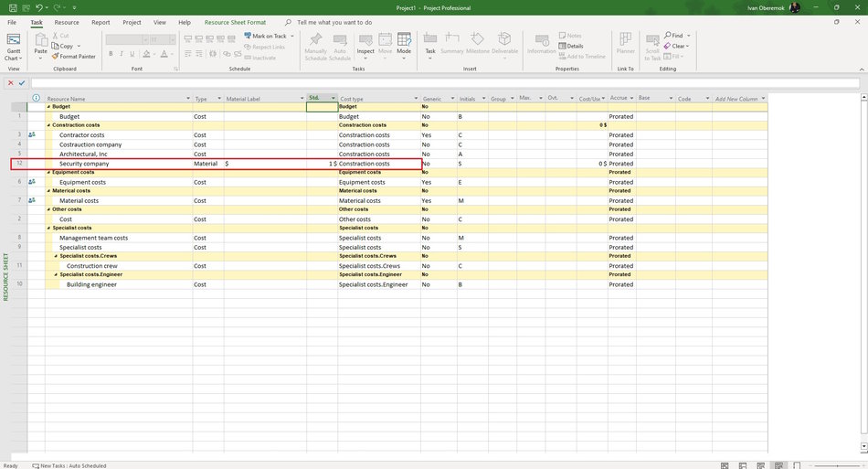This screenshot has width=868, height=469.
Task: Click the Equipment costs generic resource indicator
Action: pyautogui.click(x=32, y=182)
